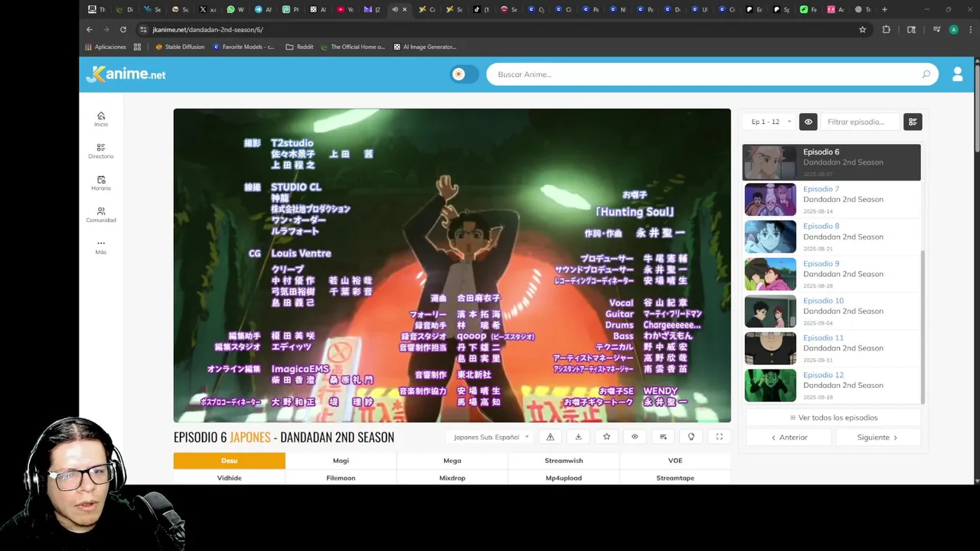Open the Reddit bookmark folder
This screenshot has width=980, height=551.
click(x=299, y=47)
